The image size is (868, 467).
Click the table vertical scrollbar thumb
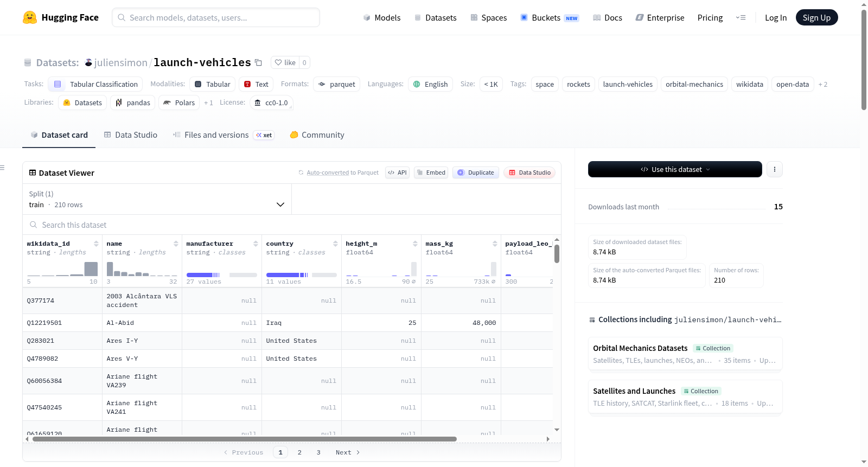(557, 254)
